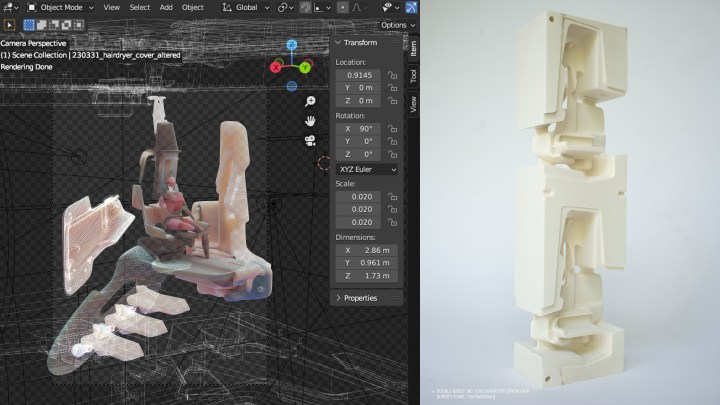This screenshot has height=405, width=720.
Task: Open the editor type selector icon
Action: pyautogui.click(x=9, y=7)
